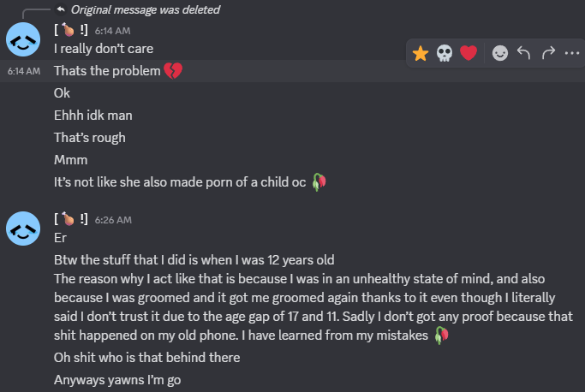React with the red heart emoji
The width and height of the screenshot is (585, 392).
(468, 53)
